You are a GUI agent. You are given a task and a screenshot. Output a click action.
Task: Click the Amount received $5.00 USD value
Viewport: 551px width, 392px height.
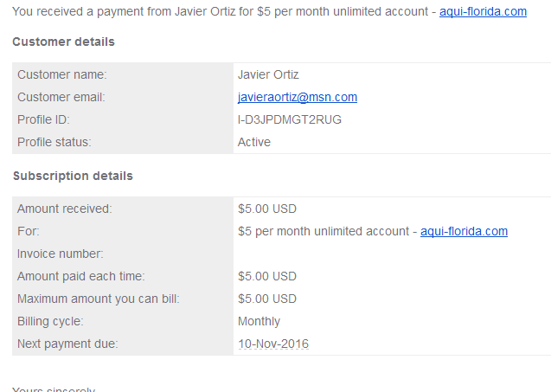(267, 209)
